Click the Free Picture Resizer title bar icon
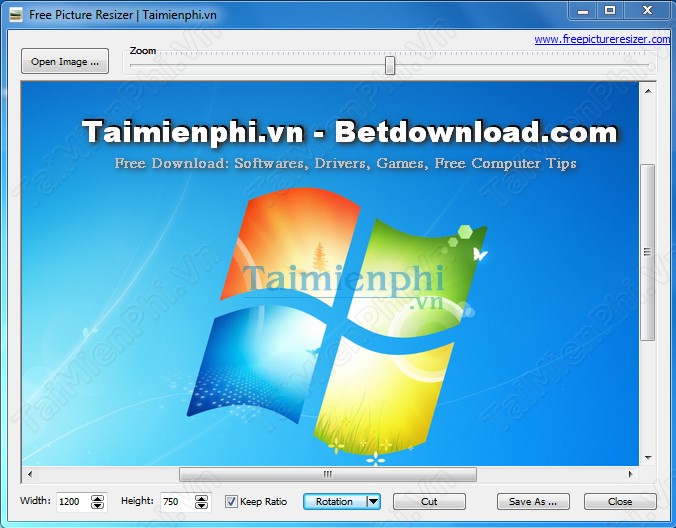This screenshot has width=676, height=528. pyautogui.click(x=14, y=13)
